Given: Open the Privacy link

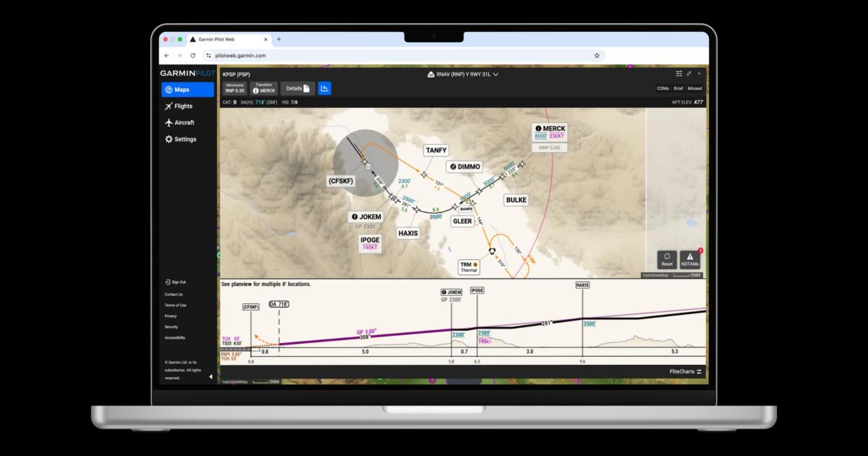Looking at the screenshot, I should [x=170, y=316].
